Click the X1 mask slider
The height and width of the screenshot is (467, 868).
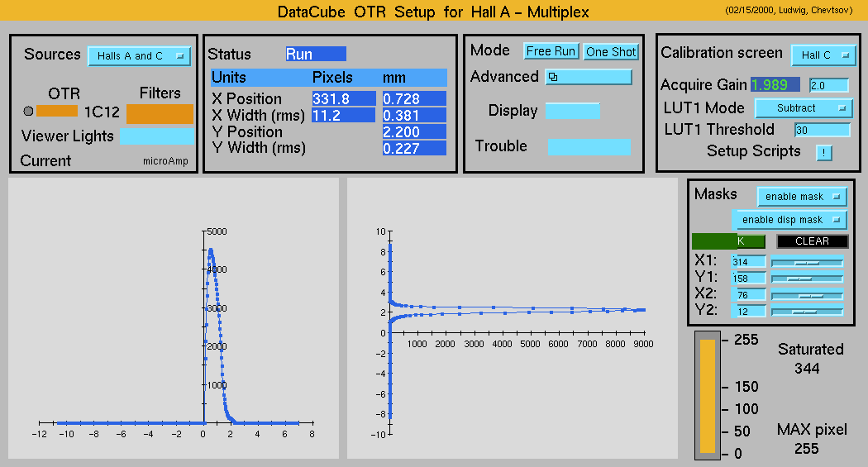pyautogui.click(x=807, y=262)
